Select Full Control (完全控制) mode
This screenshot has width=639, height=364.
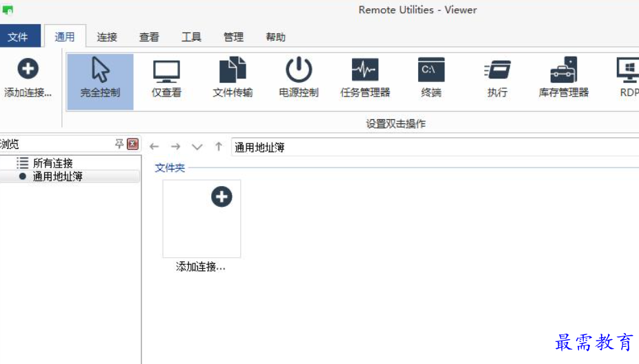click(100, 81)
